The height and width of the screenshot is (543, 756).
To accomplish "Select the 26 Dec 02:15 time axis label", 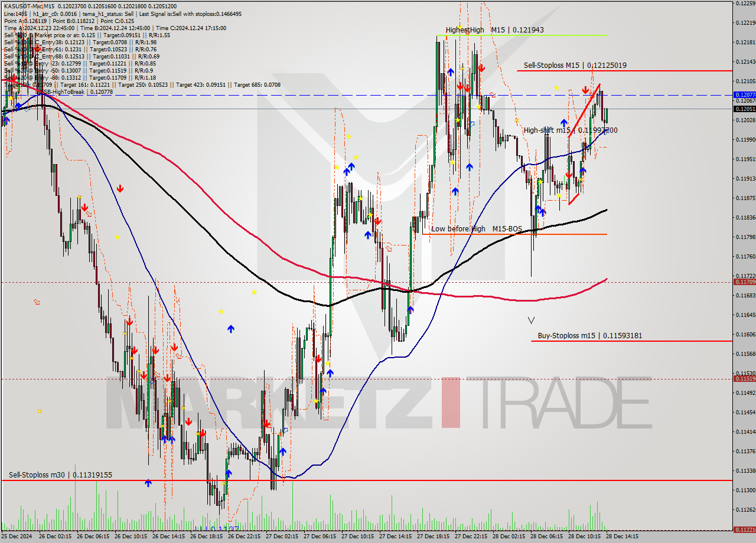I will 56,538.
